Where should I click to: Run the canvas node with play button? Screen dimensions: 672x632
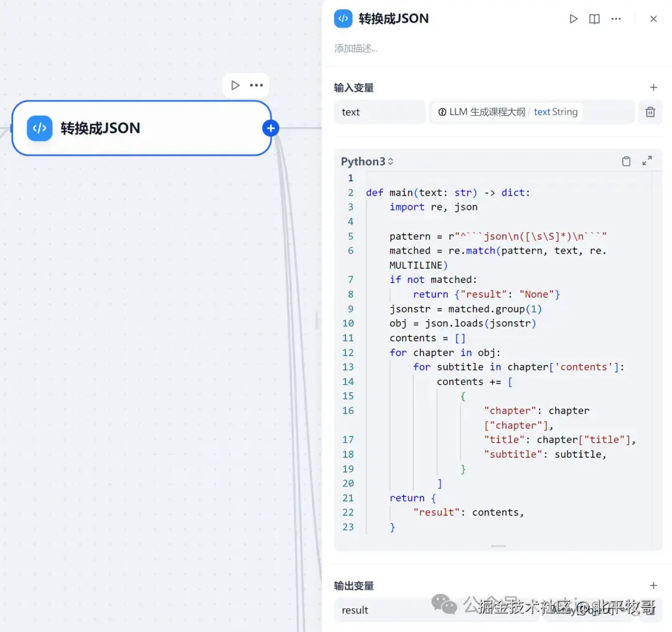[x=235, y=85]
